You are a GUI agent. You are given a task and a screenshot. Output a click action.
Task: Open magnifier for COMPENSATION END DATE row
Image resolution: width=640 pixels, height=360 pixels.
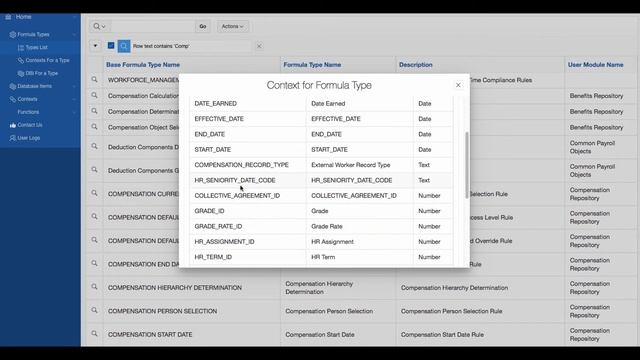coord(94,263)
